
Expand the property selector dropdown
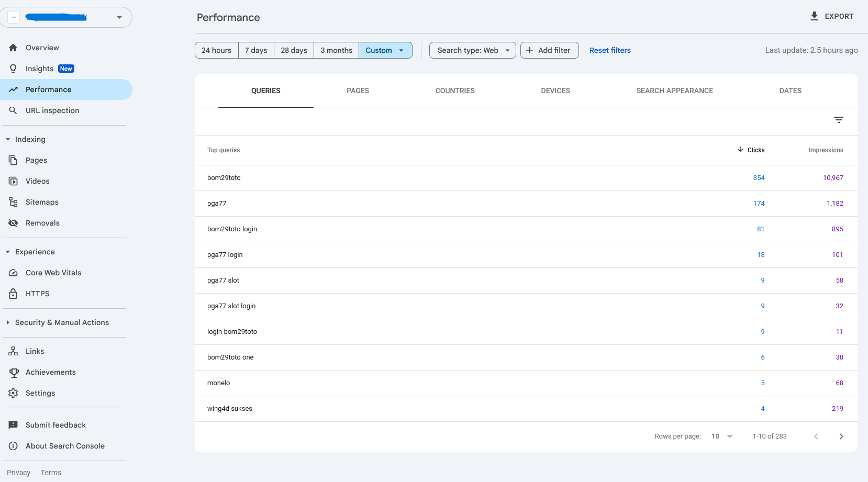pos(119,17)
